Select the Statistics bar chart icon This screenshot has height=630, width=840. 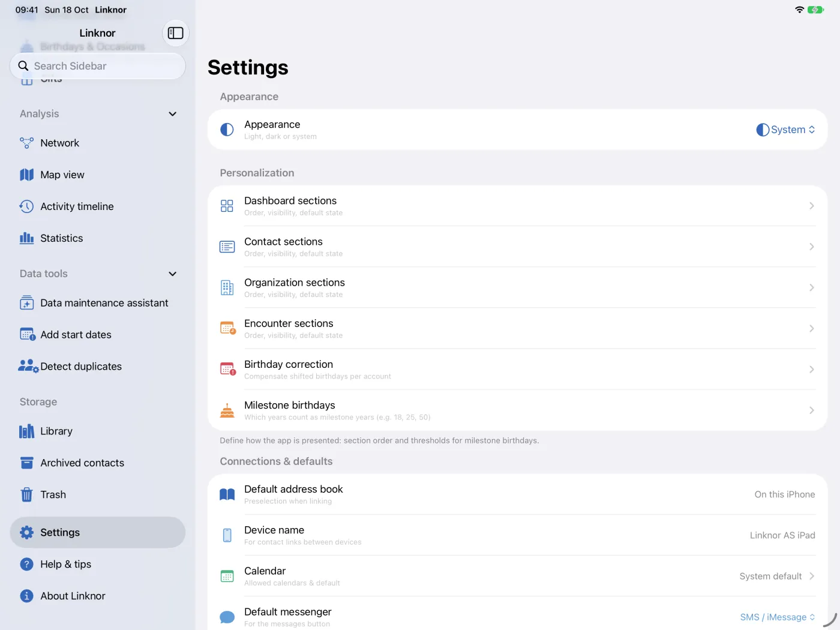pos(26,238)
